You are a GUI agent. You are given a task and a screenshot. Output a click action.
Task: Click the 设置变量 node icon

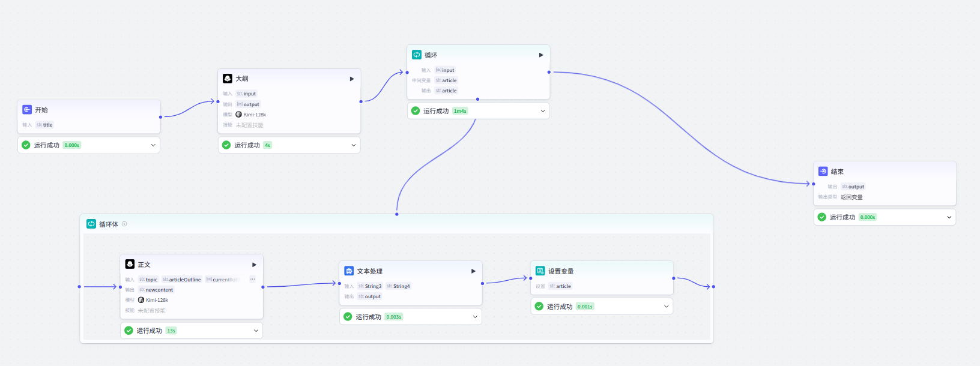(x=540, y=271)
